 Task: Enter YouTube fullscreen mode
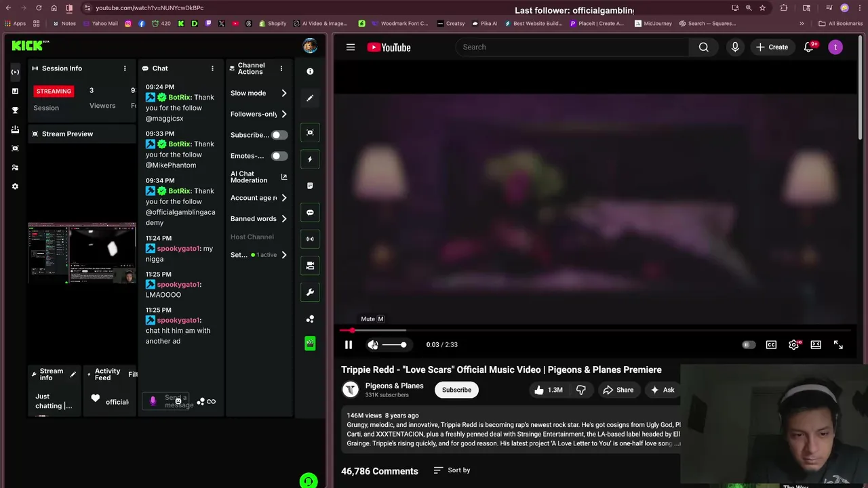click(x=838, y=345)
